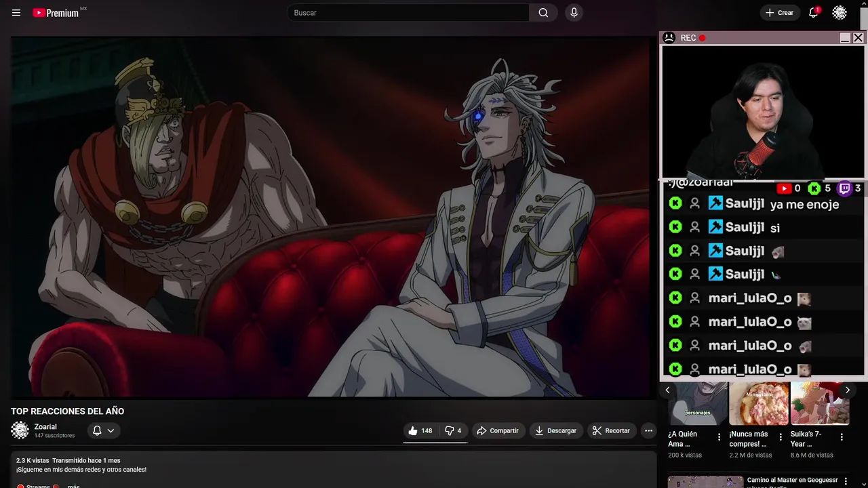Click hammer badge next to Sauljjl 'si'
This screenshot has width=868, height=488.
[x=715, y=227]
